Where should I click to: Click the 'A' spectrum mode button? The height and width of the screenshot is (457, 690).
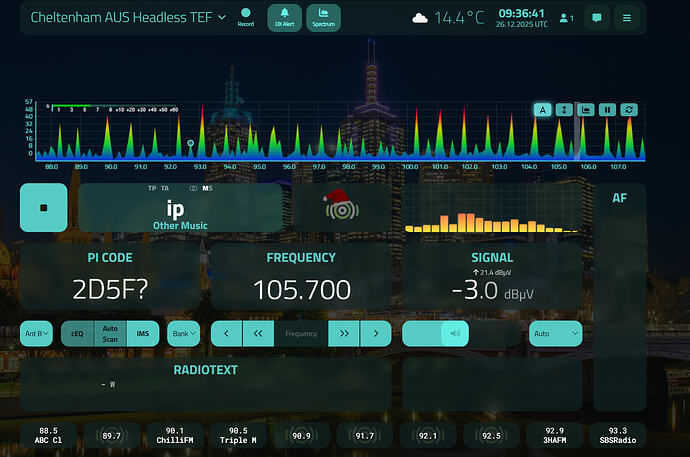click(x=541, y=110)
